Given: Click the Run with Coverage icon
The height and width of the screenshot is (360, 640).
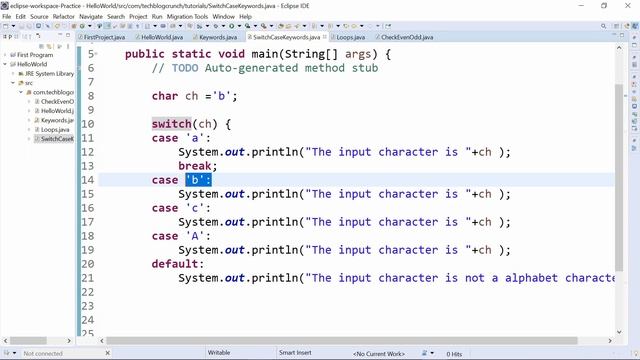Looking at the screenshot, I should click(x=247, y=26).
